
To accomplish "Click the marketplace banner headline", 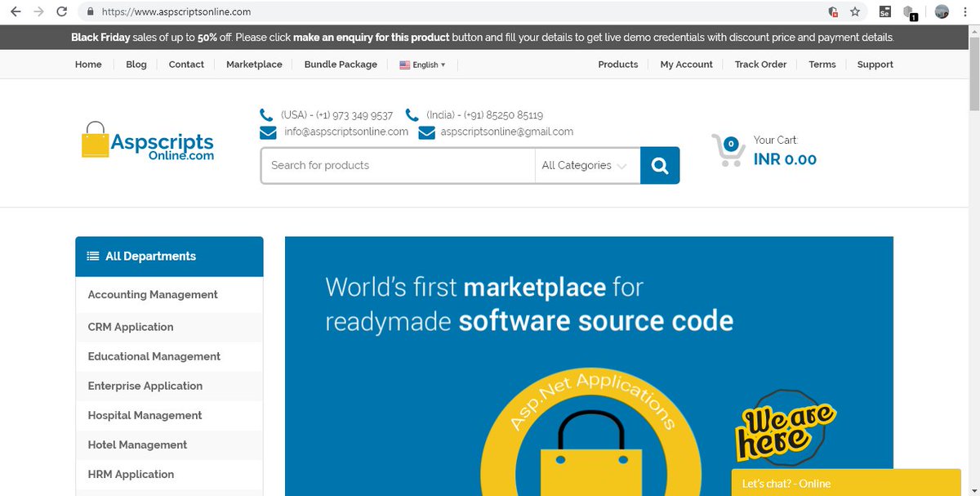I will click(529, 304).
